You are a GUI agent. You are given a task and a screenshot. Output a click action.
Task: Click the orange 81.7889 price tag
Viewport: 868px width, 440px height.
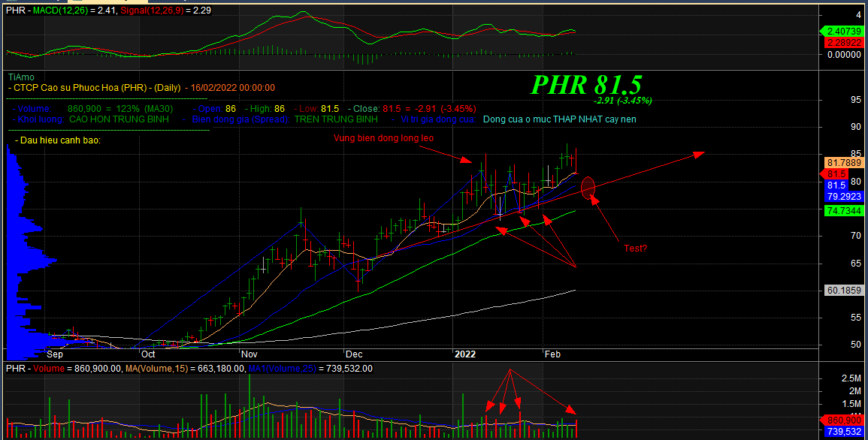coord(843,162)
